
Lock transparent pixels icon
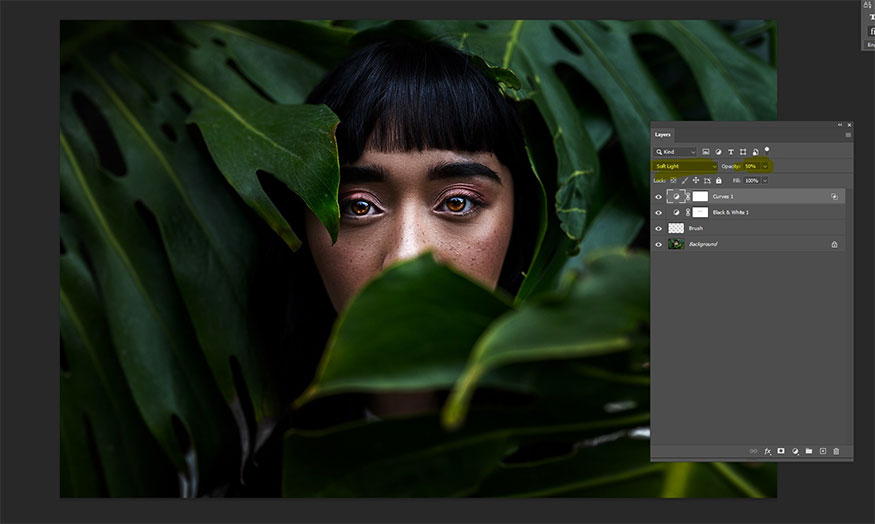[673, 180]
